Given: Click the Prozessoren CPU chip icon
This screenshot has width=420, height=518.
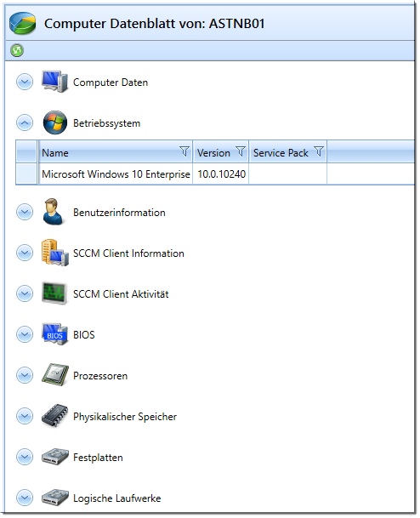Looking at the screenshot, I should (54, 375).
